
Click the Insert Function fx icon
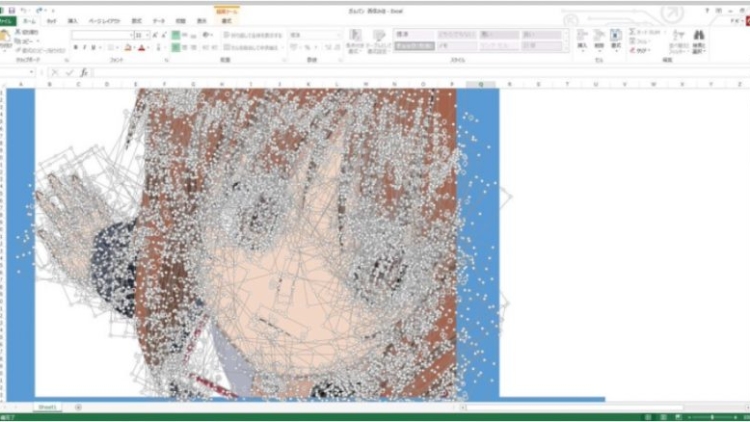pos(84,72)
